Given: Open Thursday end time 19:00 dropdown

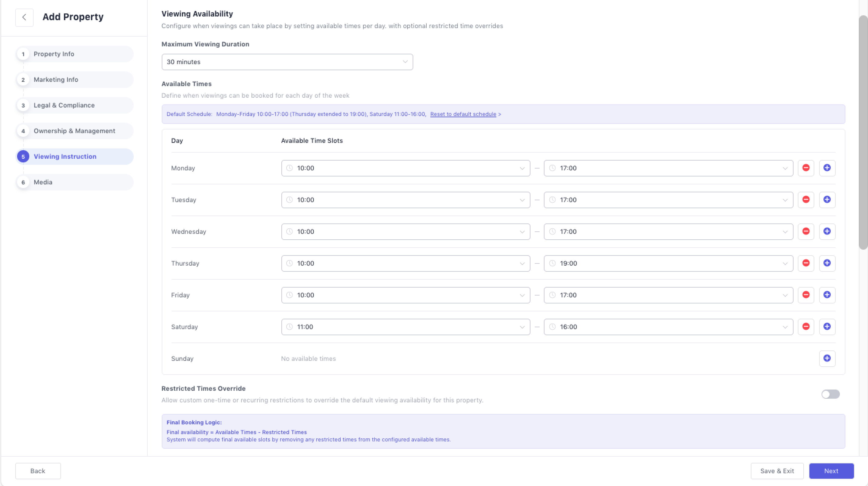Looking at the screenshot, I should pyautogui.click(x=668, y=263).
